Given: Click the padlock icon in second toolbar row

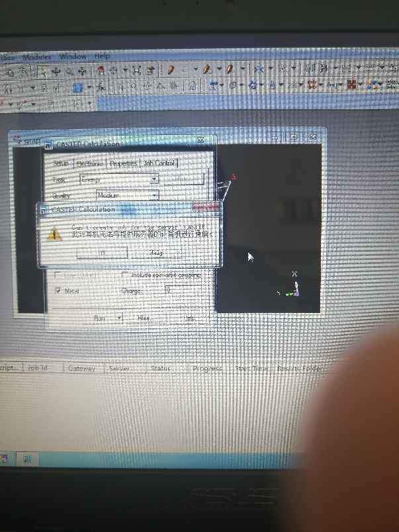Looking at the screenshot, I should point(44,89).
